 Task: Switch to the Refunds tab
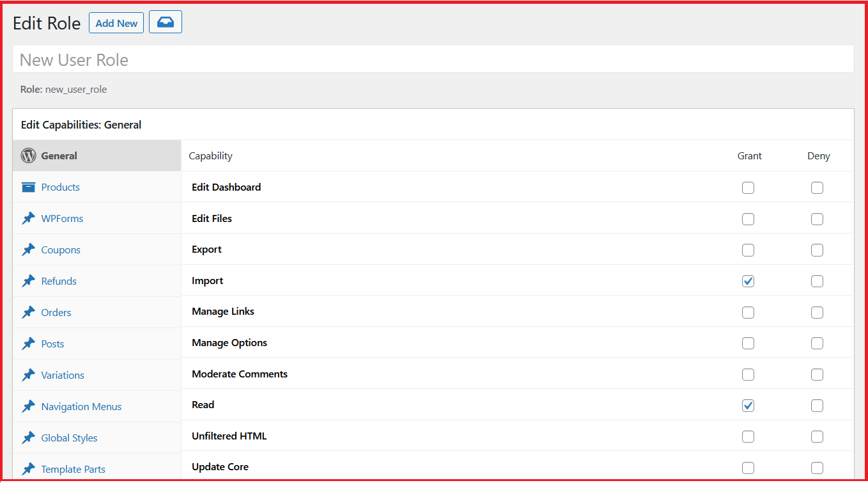click(97, 281)
